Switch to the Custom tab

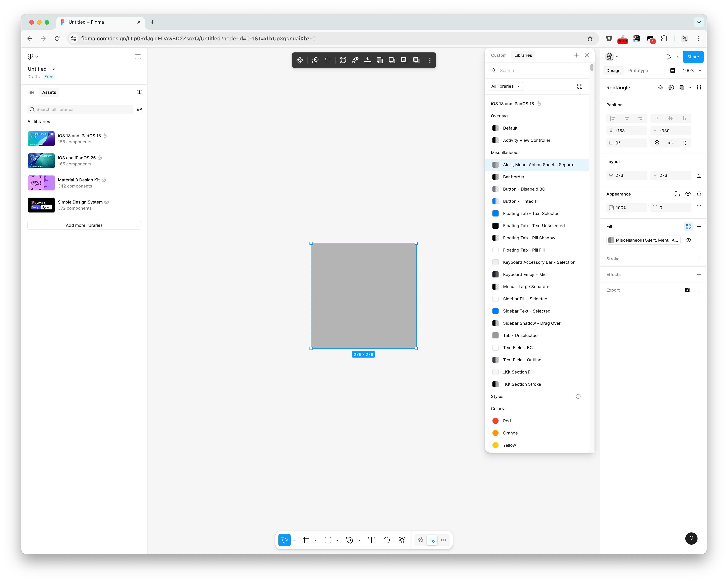tap(498, 55)
